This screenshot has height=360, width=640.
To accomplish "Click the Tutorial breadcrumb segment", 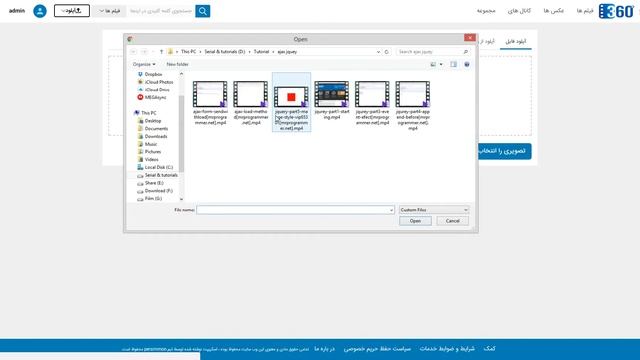I will [261, 52].
